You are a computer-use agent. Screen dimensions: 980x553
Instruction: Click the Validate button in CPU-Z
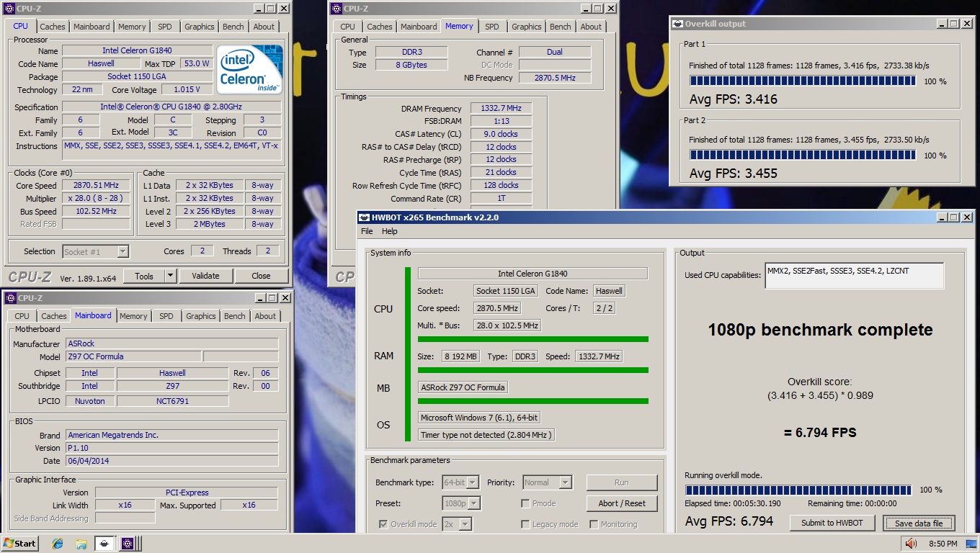[205, 276]
